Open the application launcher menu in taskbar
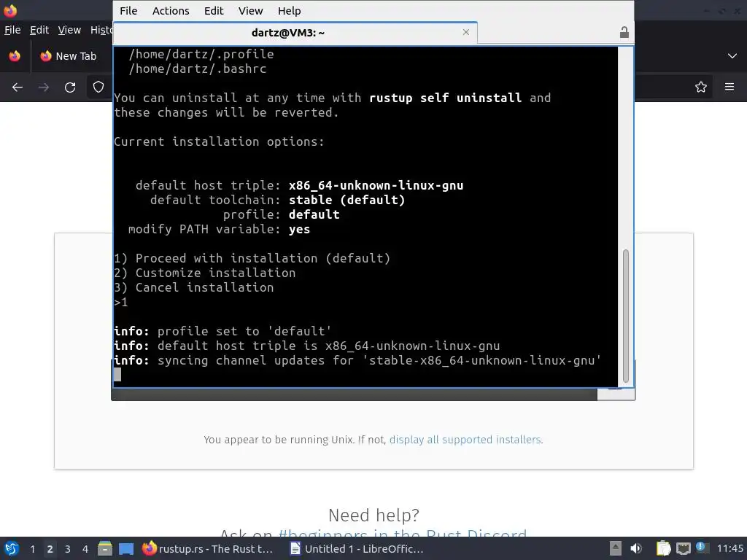Image resolution: width=747 pixels, height=560 pixels. (12, 548)
